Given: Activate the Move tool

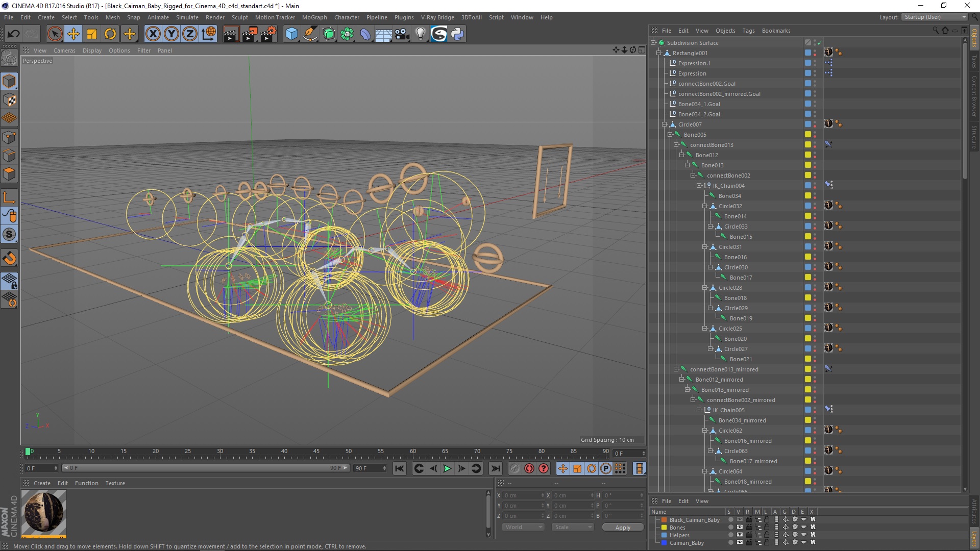Looking at the screenshot, I should point(73,34).
